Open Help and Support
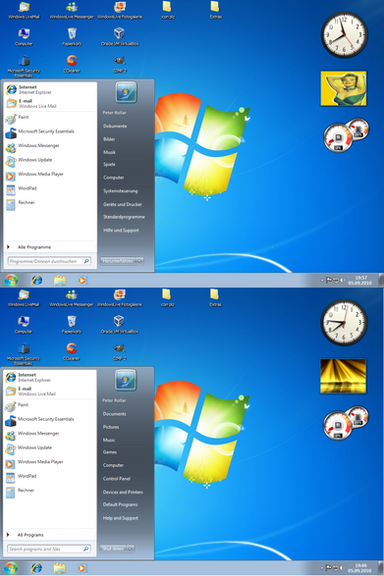This screenshot has width=384, height=576. click(121, 518)
